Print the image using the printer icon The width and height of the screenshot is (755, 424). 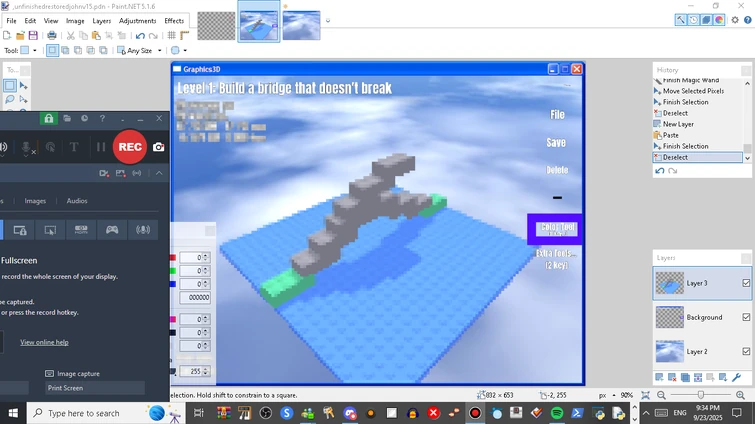pyautogui.click(x=52, y=35)
